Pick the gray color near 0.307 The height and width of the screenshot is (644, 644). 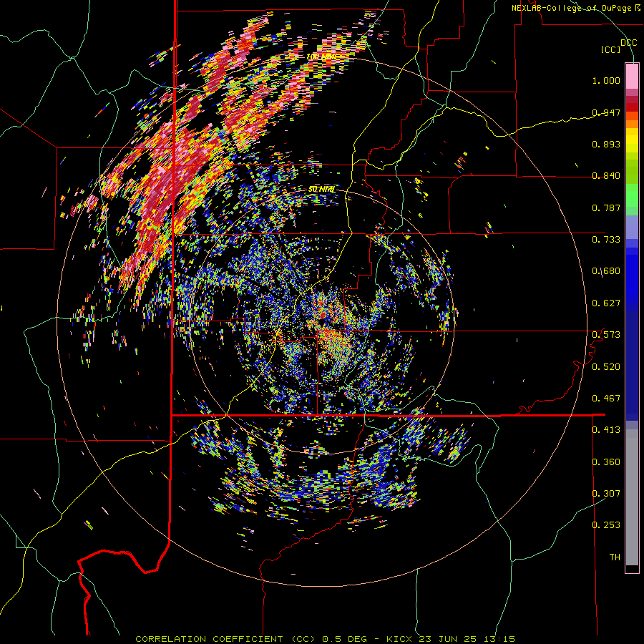[632, 497]
